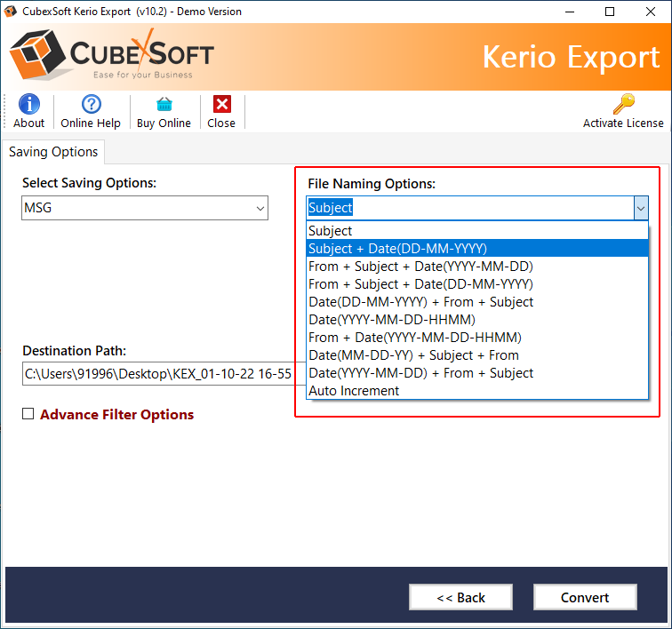Maximize the Kerio Export window
The height and width of the screenshot is (629, 672).
[610, 12]
